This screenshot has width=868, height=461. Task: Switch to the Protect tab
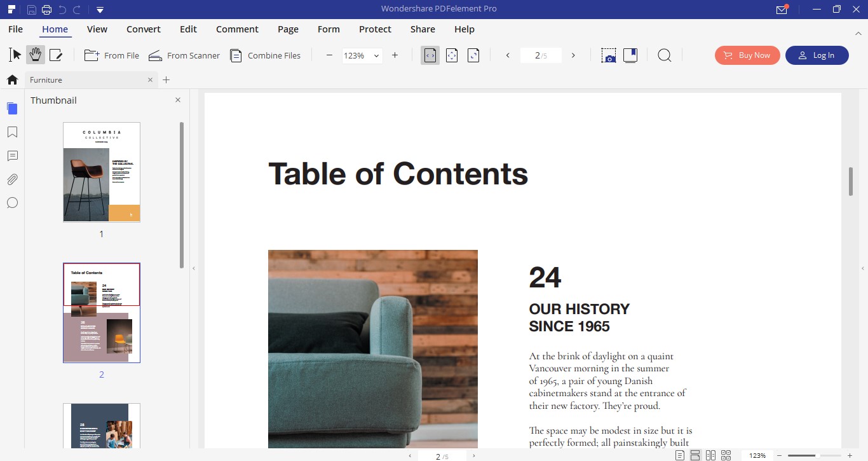pos(375,29)
